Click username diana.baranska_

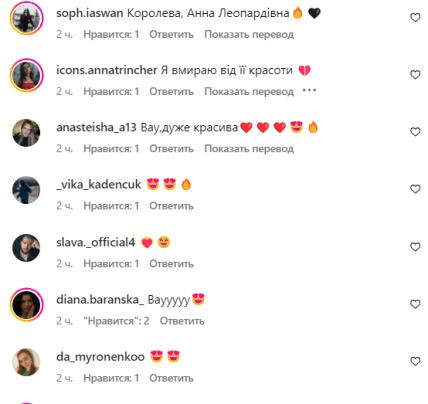(100, 300)
